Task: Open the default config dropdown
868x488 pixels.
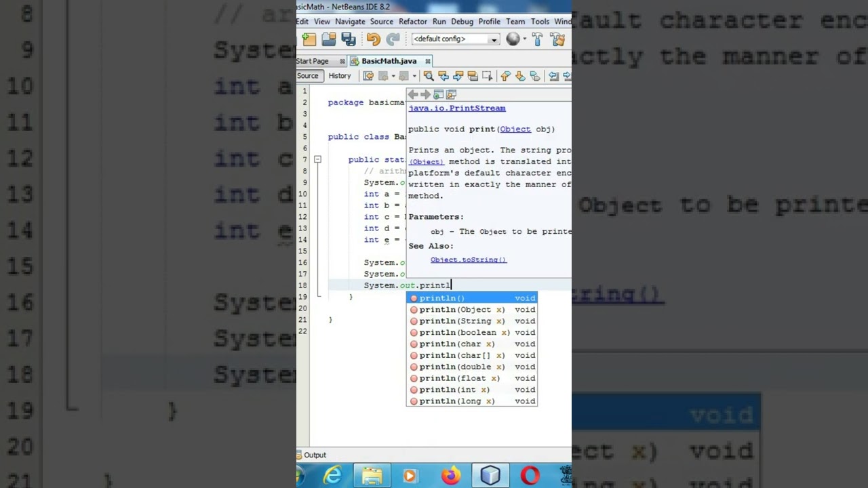Action: coord(455,39)
